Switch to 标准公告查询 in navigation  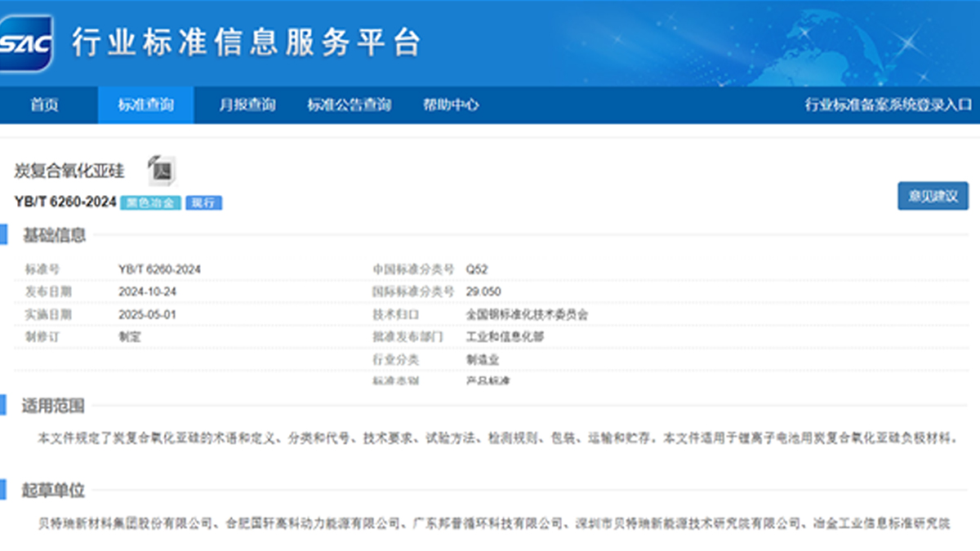[x=349, y=105]
